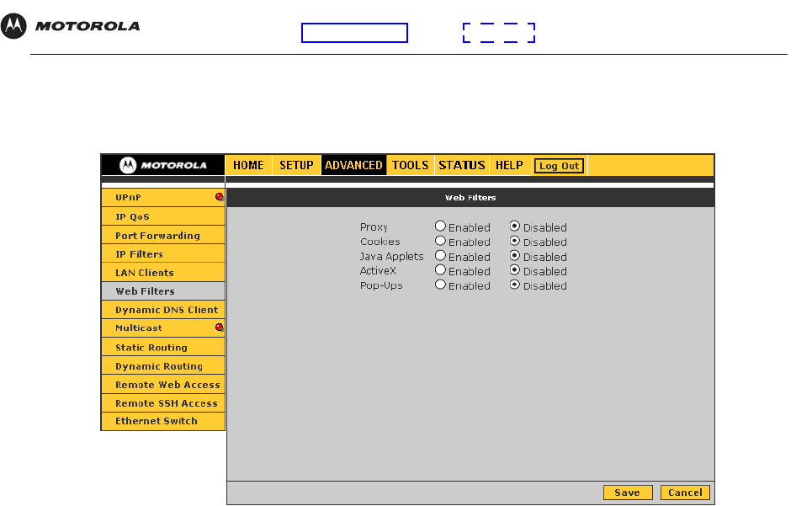Save the web filter settings
812x506 pixels.
[x=628, y=493]
